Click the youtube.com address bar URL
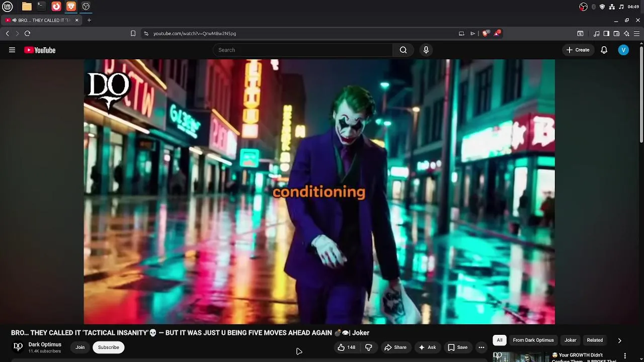Viewport: 644px width, 362px height. [195, 33]
